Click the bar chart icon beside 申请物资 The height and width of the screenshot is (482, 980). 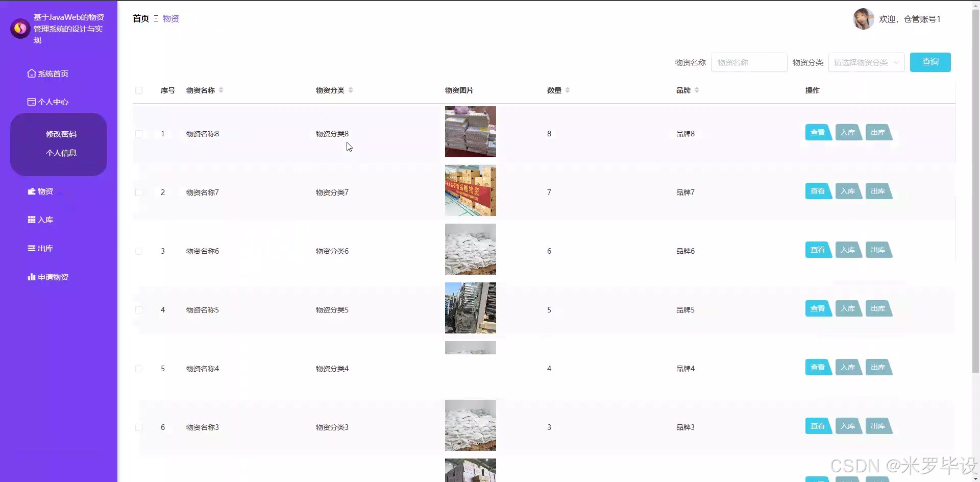tap(32, 277)
